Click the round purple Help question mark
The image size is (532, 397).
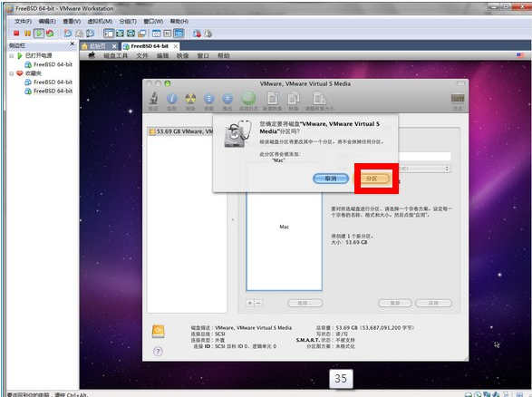tap(158, 351)
